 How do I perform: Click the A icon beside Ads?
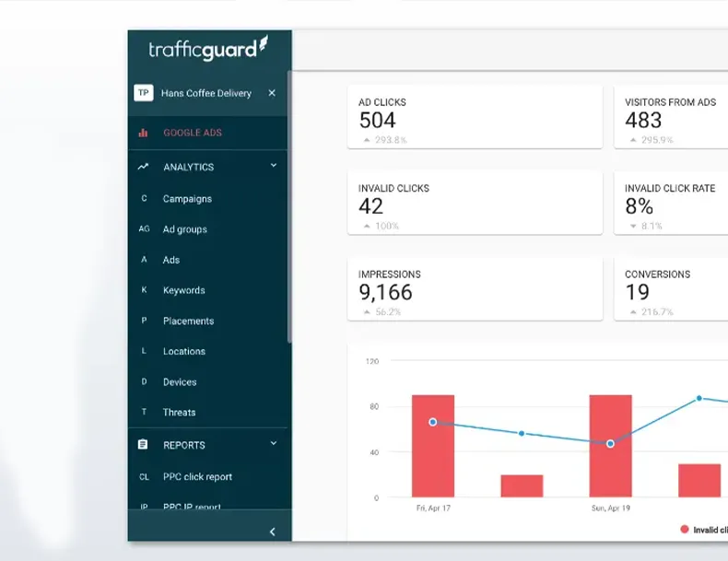click(144, 260)
